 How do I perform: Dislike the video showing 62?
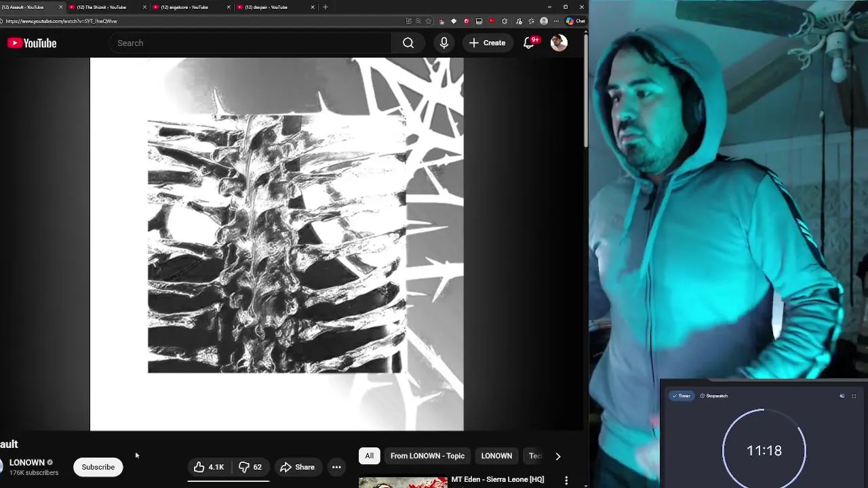(250, 467)
